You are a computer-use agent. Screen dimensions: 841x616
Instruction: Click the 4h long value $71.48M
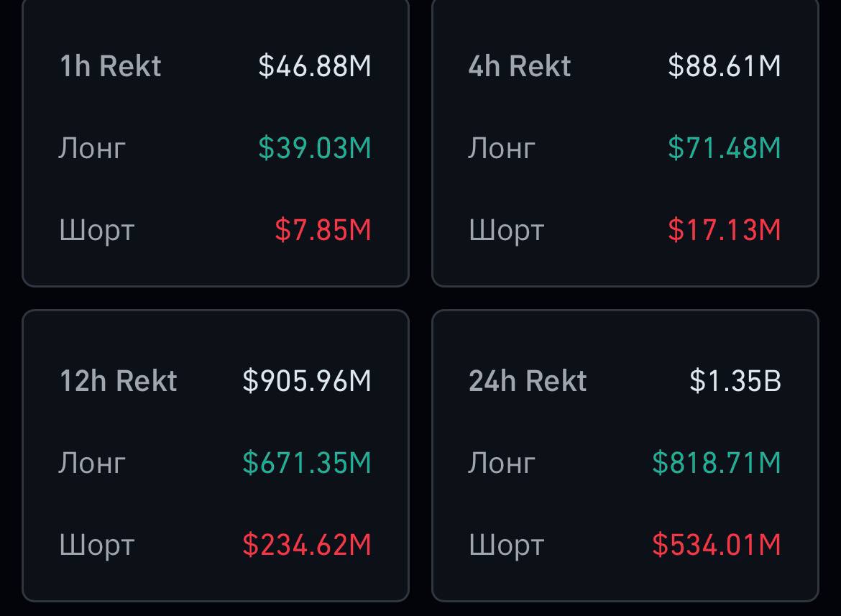(725, 148)
